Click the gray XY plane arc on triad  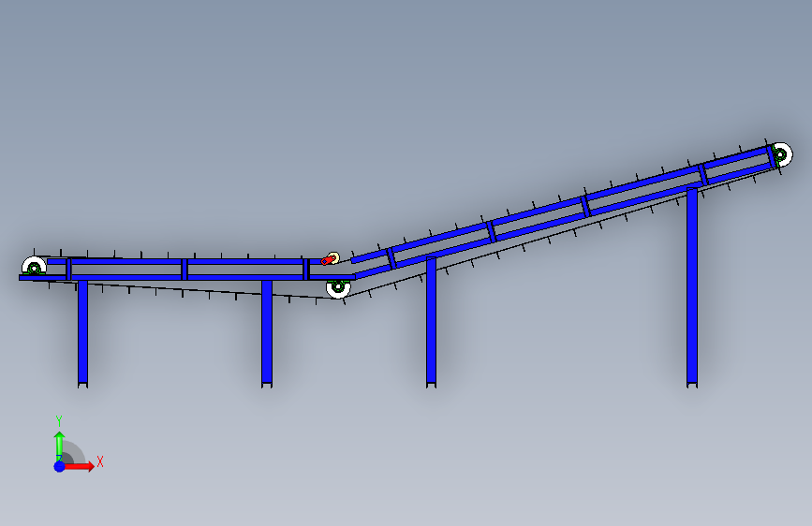click(74, 452)
